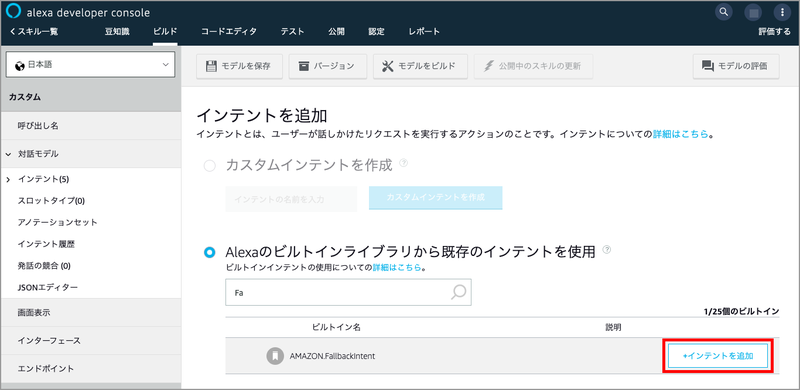Click the disabled カスタムインテントを作成 button
This screenshot has height=390, width=800.
436,198
